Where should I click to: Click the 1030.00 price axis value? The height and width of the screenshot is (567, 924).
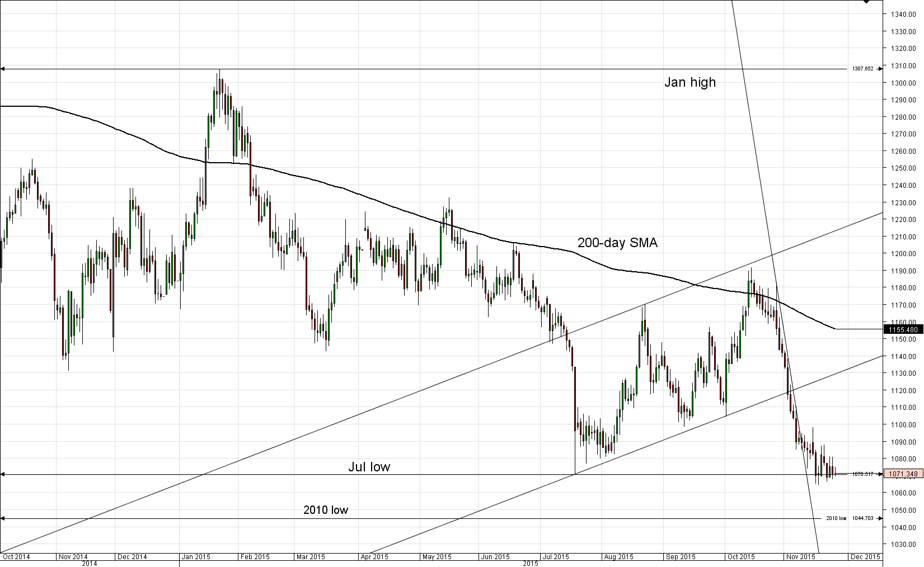904,544
